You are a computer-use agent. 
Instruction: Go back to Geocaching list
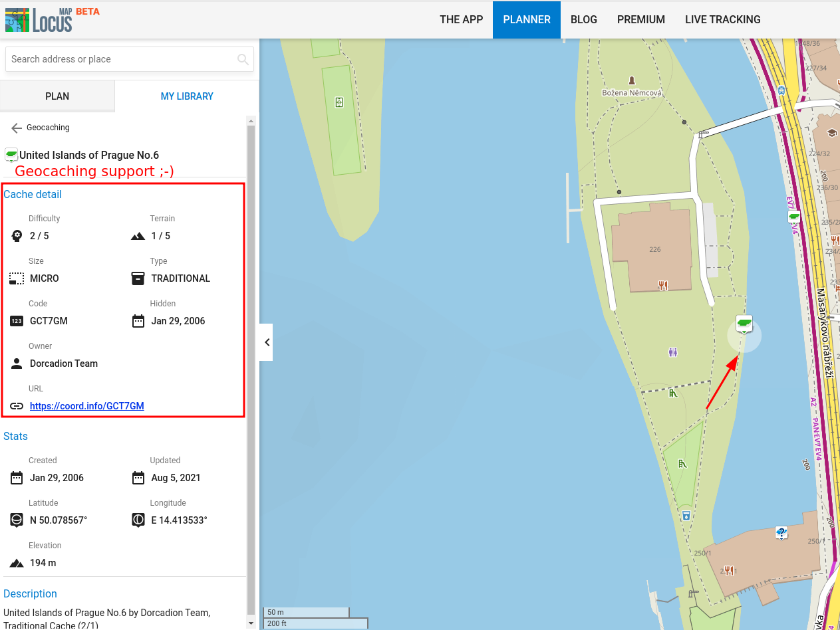(17, 128)
